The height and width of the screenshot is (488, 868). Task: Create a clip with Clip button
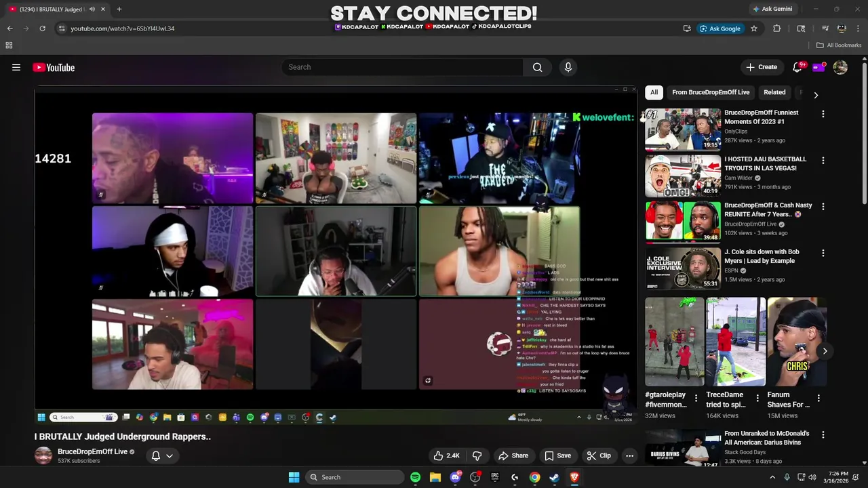point(599,455)
